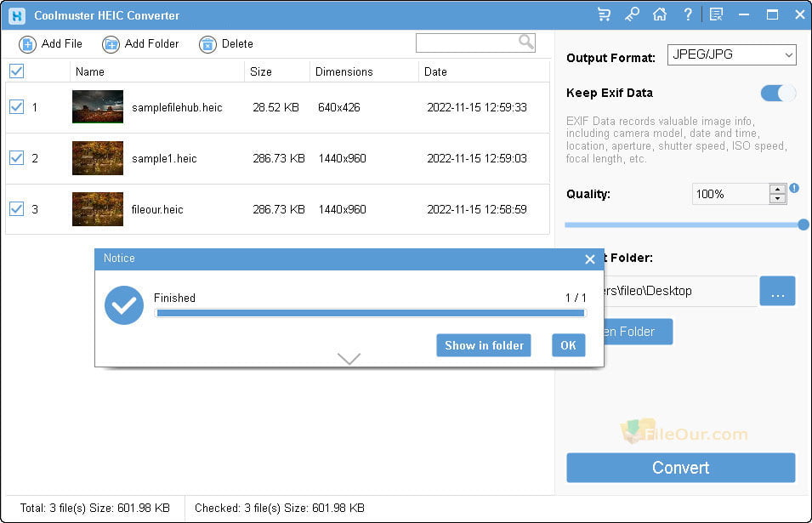
Task: Open the help question mark icon
Action: point(688,14)
